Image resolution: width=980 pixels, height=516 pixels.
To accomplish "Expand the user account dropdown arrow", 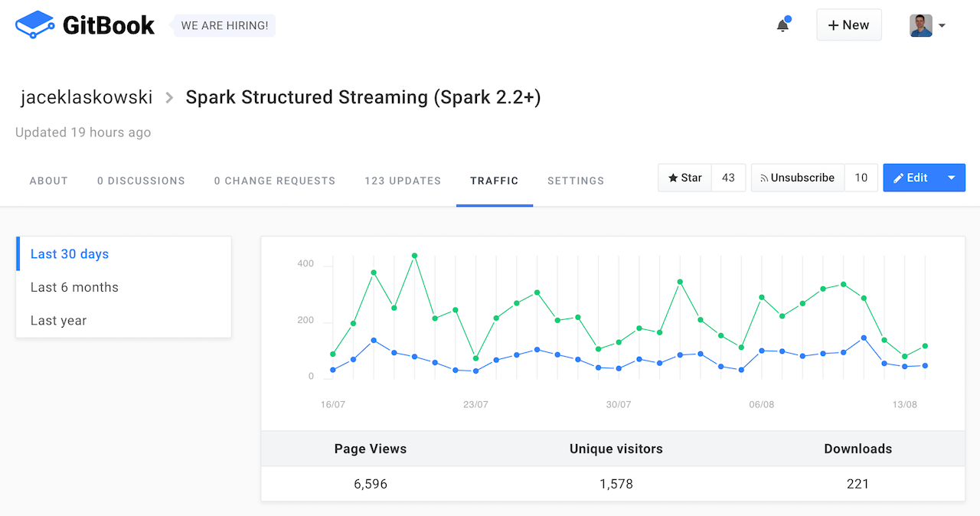I will tap(942, 25).
